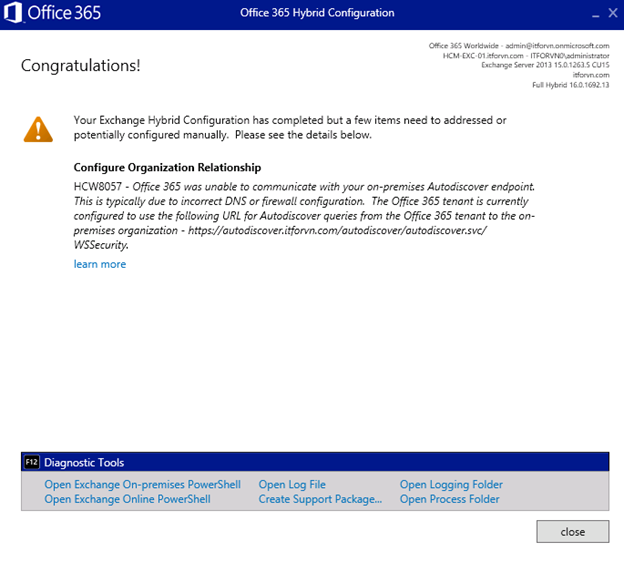Viewport: 624px width, 568px height.
Task: Open the Logging Folder link
Action: (x=451, y=485)
